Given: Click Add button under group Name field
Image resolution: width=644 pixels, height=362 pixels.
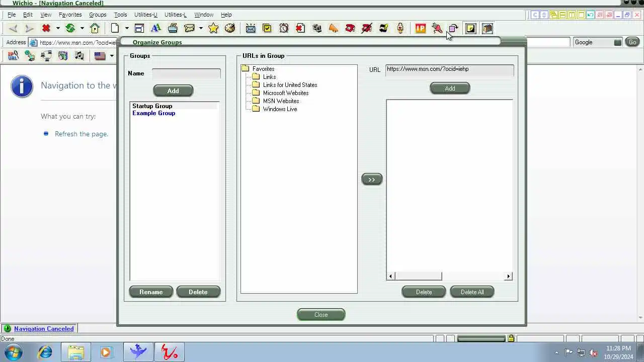Looking at the screenshot, I should [x=173, y=91].
